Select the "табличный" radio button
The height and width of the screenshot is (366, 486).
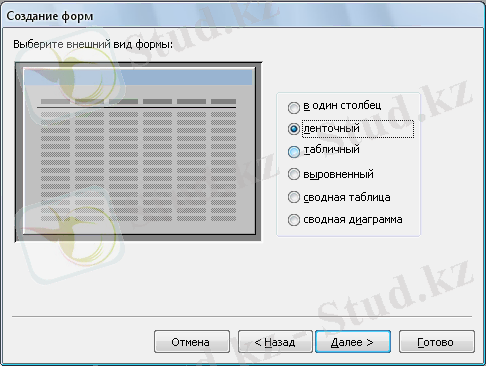pyautogui.click(x=293, y=152)
